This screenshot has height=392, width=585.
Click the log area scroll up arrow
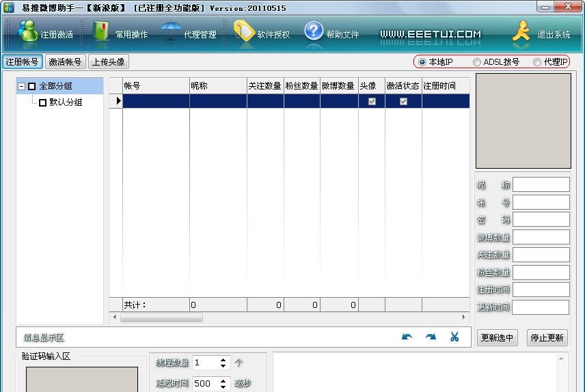pos(561,359)
